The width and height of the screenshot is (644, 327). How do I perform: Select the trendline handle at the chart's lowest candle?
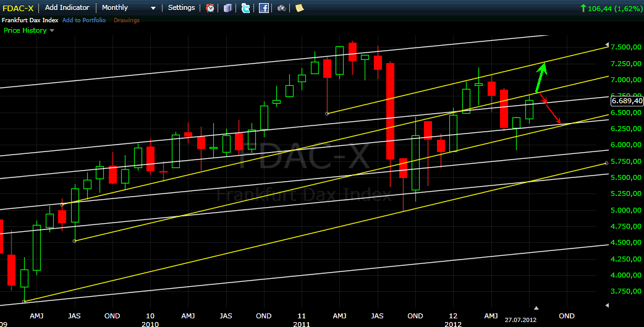pyautogui.click(x=24, y=302)
